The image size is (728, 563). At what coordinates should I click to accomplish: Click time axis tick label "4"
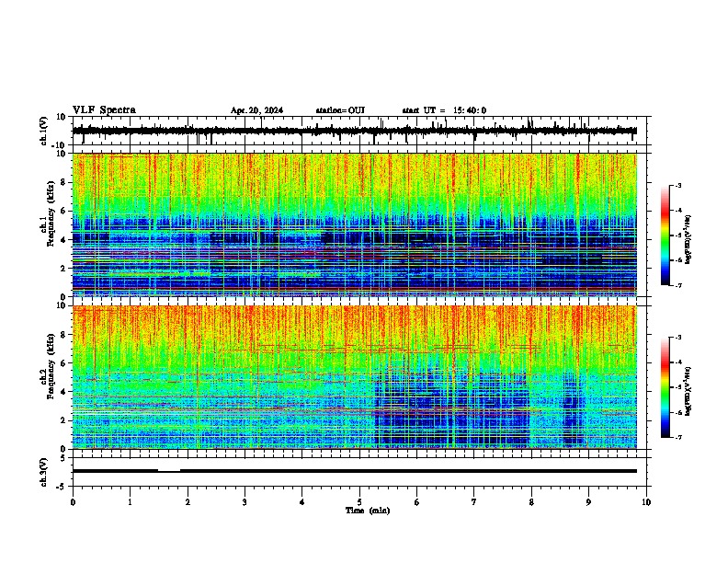[x=302, y=502]
